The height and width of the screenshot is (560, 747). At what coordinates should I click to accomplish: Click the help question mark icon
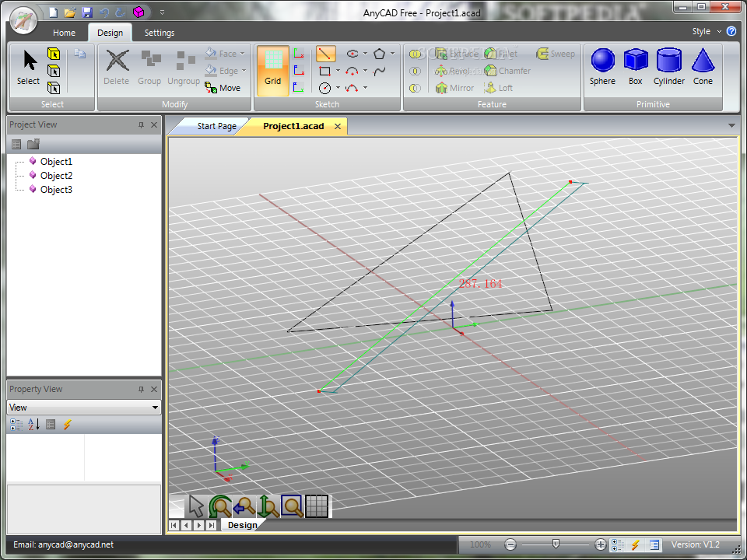[x=731, y=31]
